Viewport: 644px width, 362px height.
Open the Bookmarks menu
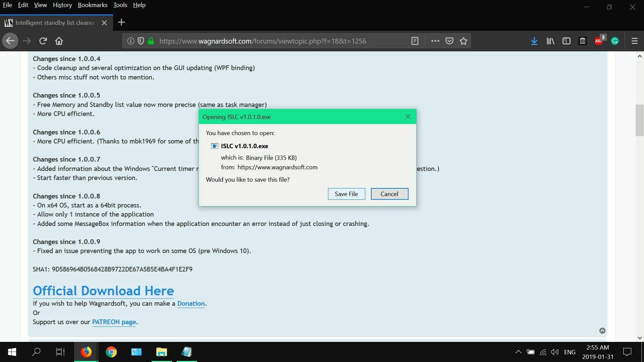pyautogui.click(x=93, y=5)
